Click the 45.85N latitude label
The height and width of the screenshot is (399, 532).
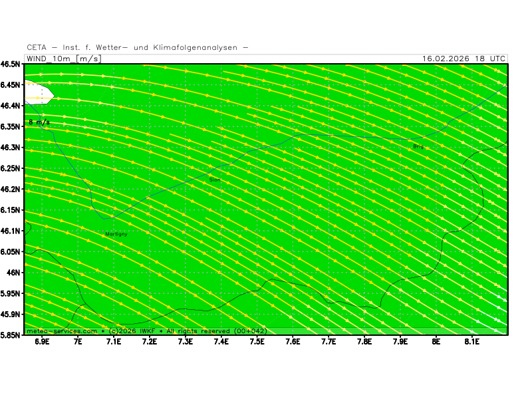[x=11, y=335]
